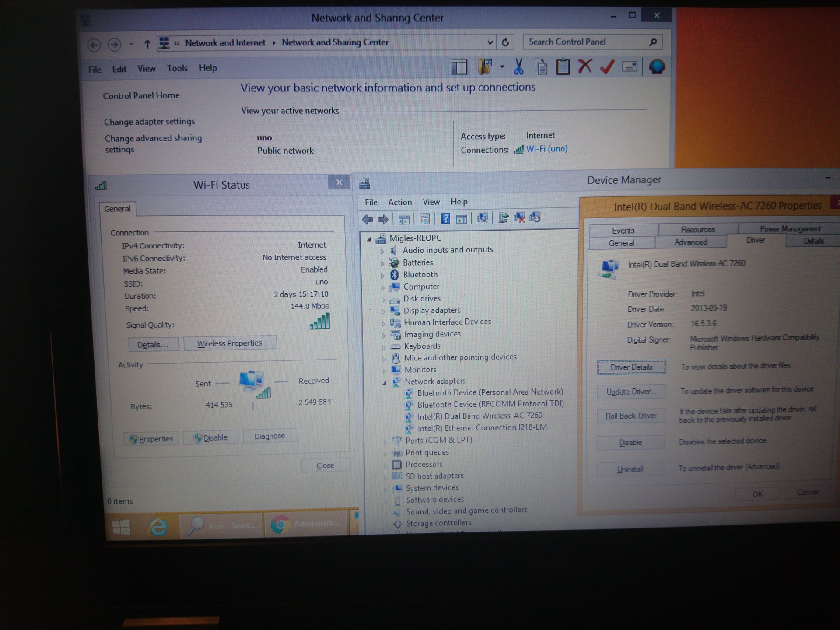Image resolution: width=840 pixels, height=630 pixels.
Task: Click the Update Driver button
Action: point(631,392)
